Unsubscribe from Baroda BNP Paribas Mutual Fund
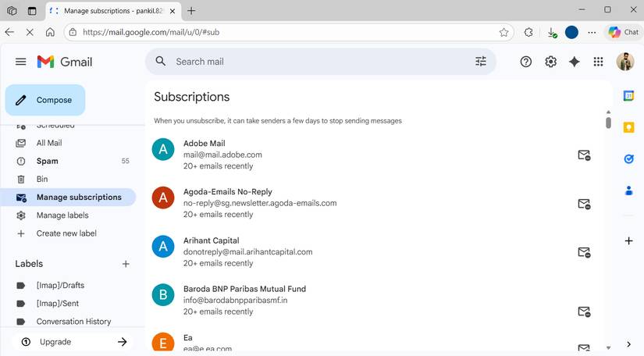The height and width of the screenshot is (356, 644). pos(584,311)
